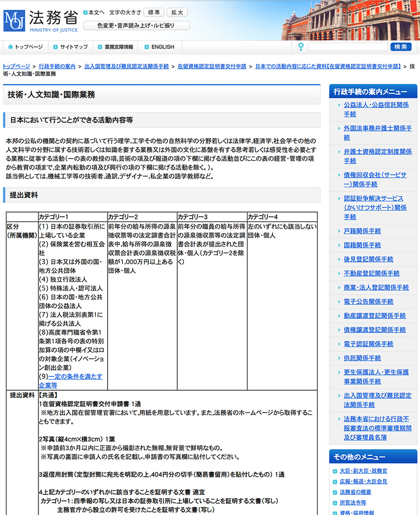Viewport: 420px width, 515px height.
Task: Click the bullet icon beside 大臣・副大臣・政務官
Action: click(x=335, y=471)
